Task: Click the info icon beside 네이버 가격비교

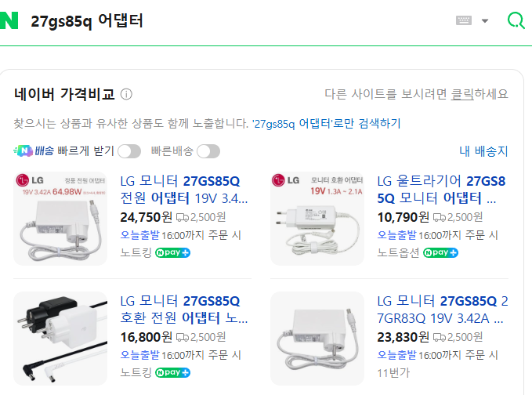Action: click(x=126, y=95)
